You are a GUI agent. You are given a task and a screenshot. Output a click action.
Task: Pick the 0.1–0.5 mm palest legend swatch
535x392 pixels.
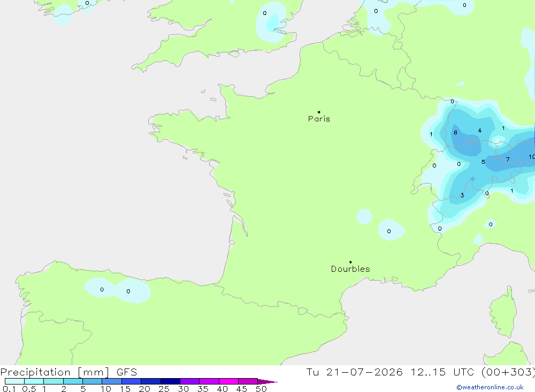(x=14, y=381)
